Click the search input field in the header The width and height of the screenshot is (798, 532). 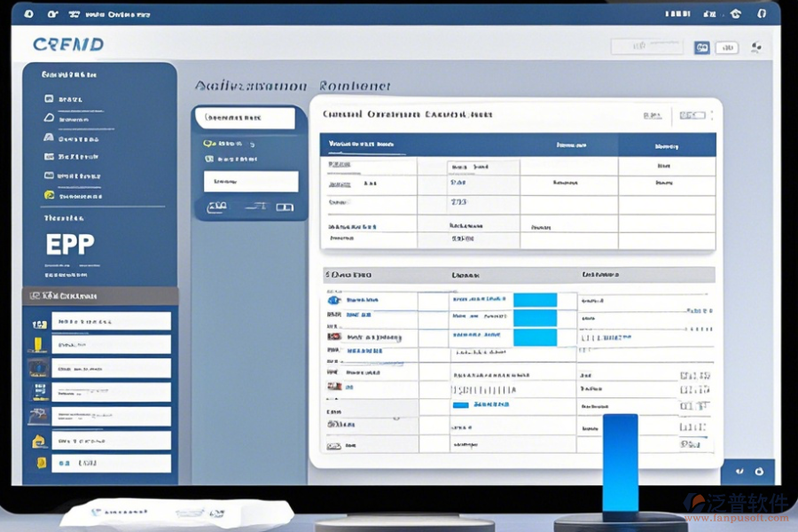point(648,47)
